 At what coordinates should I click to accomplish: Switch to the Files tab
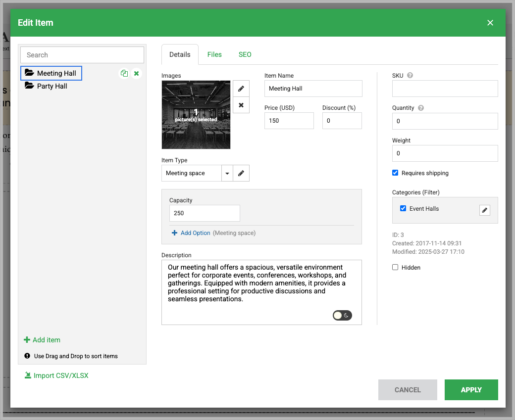pos(214,54)
